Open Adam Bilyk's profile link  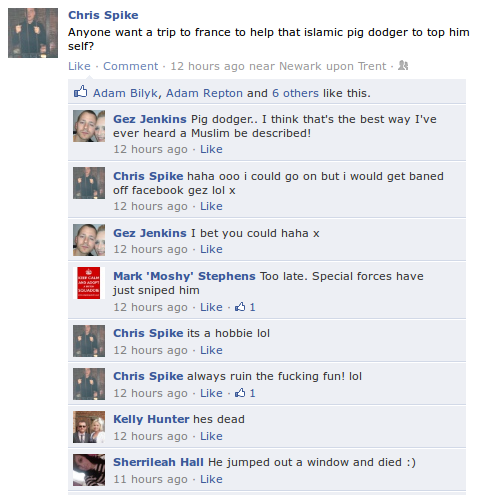(x=125, y=93)
